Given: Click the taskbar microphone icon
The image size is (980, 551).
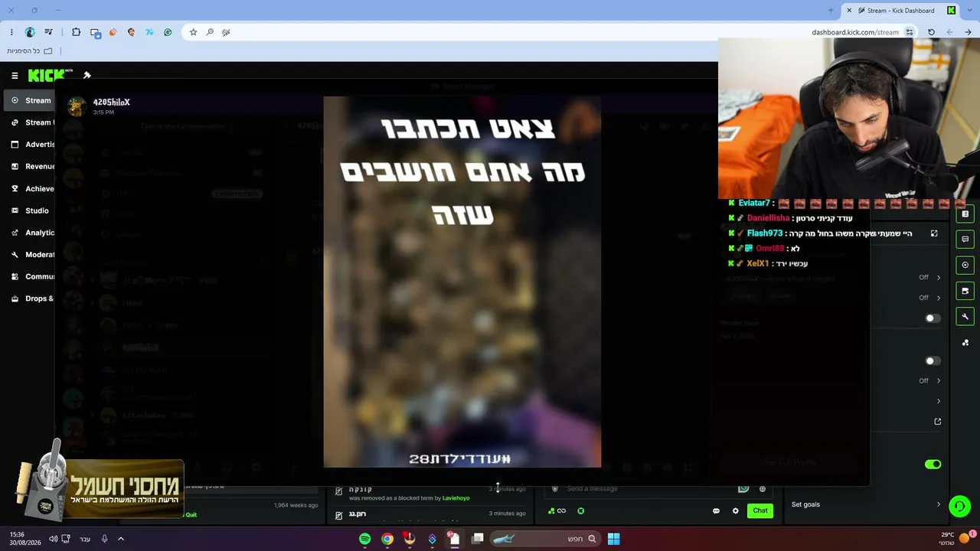Looking at the screenshot, I should [104, 539].
